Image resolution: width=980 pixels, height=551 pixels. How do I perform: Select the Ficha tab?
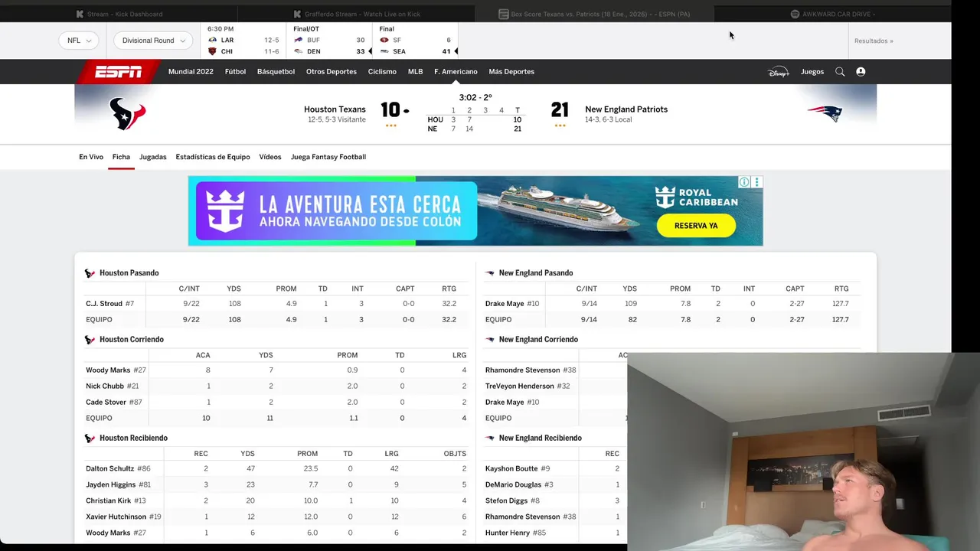pyautogui.click(x=121, y=157)
